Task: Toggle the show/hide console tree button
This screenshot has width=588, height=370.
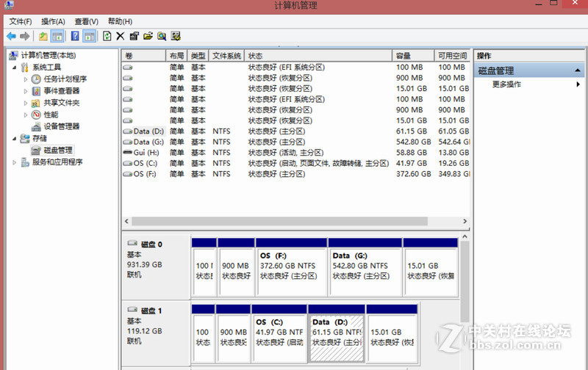Action: click(57, 36)
